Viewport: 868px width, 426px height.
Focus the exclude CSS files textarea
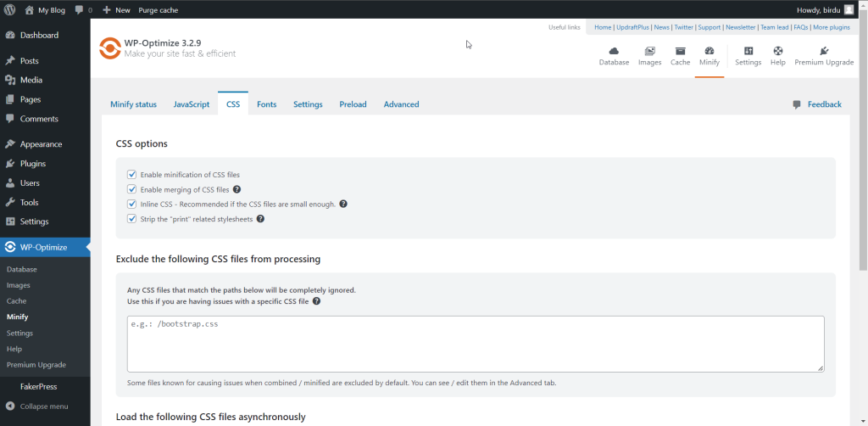[x=476, y=344]
